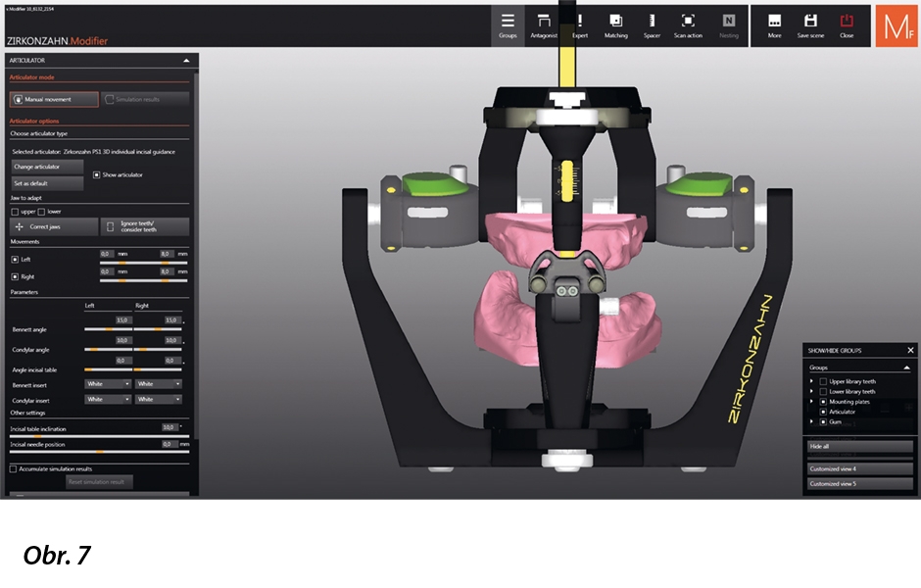This screenshot has height=588, width=921.
Task: Click the Correct jaws button
Action: click(x=54, y=226)
